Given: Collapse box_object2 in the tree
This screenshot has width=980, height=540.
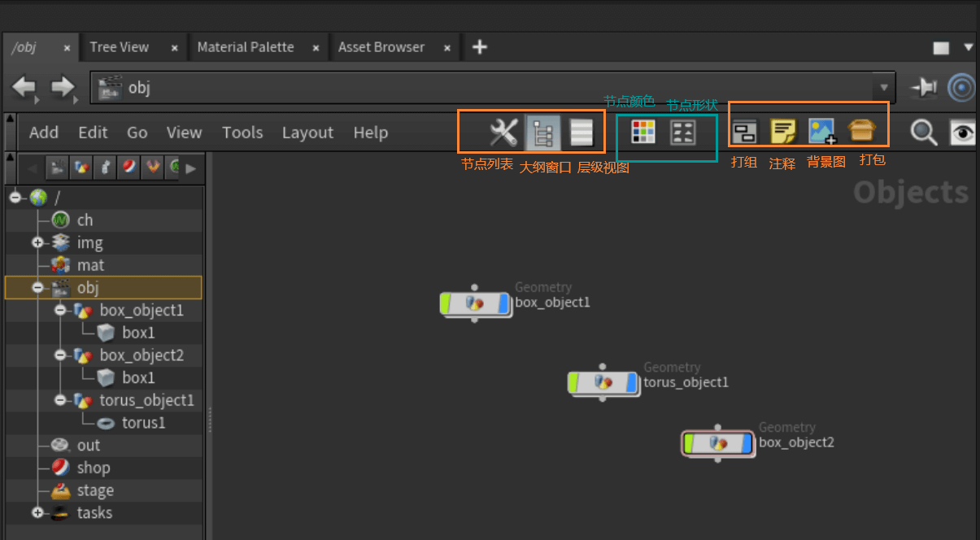Looking at the screenshot, I should coord(60,355).
